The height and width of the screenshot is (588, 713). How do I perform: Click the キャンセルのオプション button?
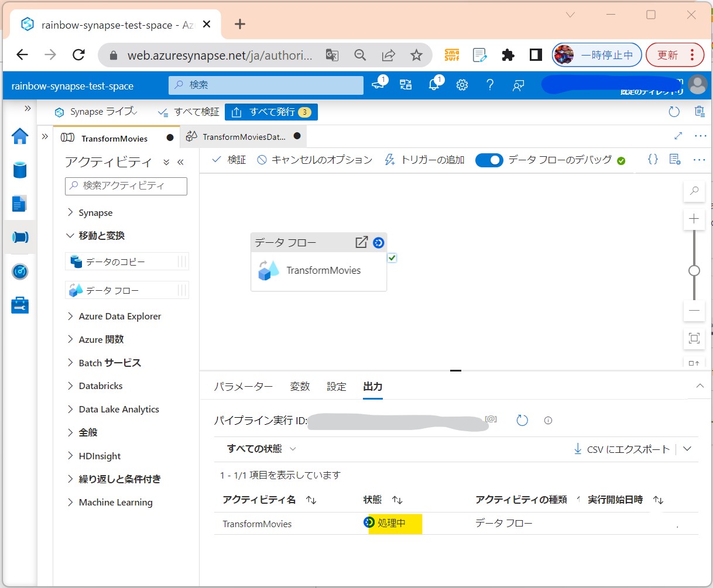click(315, 160)
